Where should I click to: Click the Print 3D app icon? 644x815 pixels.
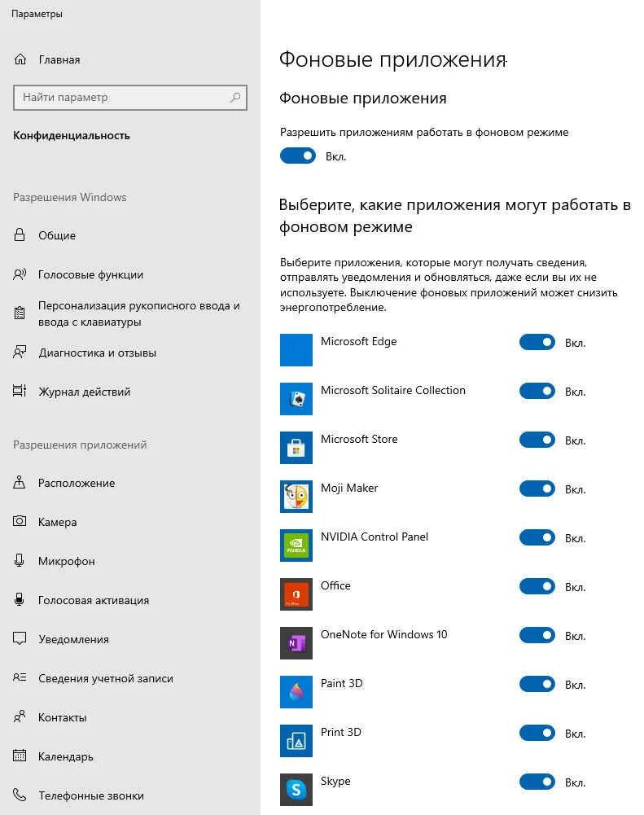click(296, 741)
